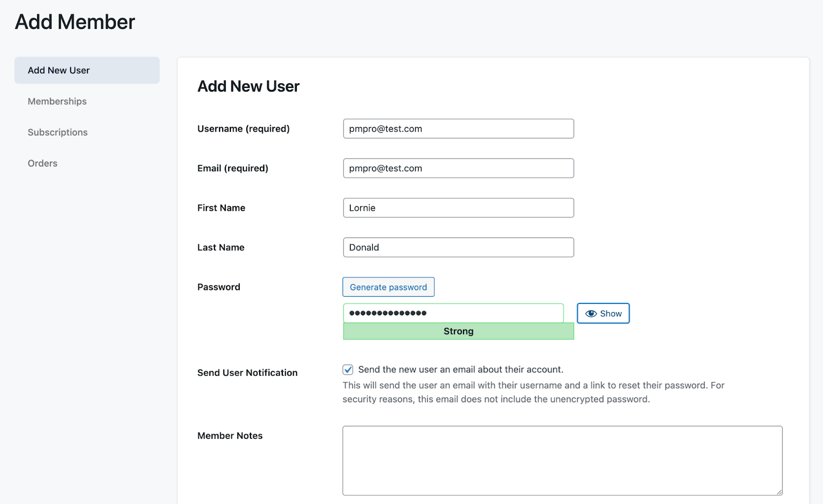Viewport: 823px width, 504px height.
Task: Click the First Name field containing Lornie
Action: (458, 208)
